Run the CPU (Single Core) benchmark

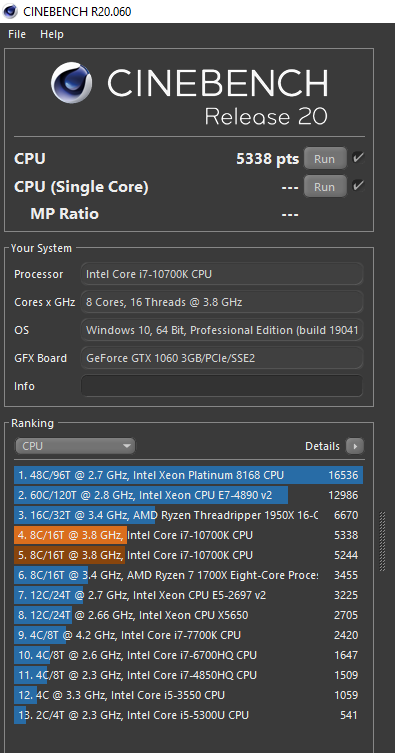pos(325,186)
